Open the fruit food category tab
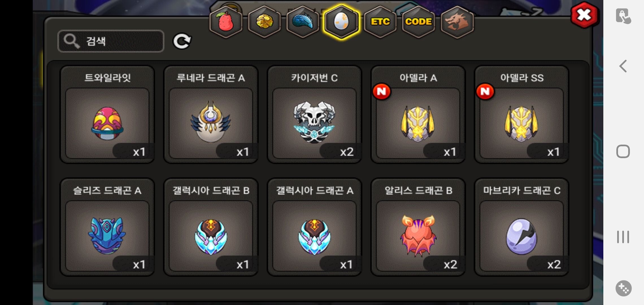The width and height of the screenshot is (644, 305). (x=226, y=22)
